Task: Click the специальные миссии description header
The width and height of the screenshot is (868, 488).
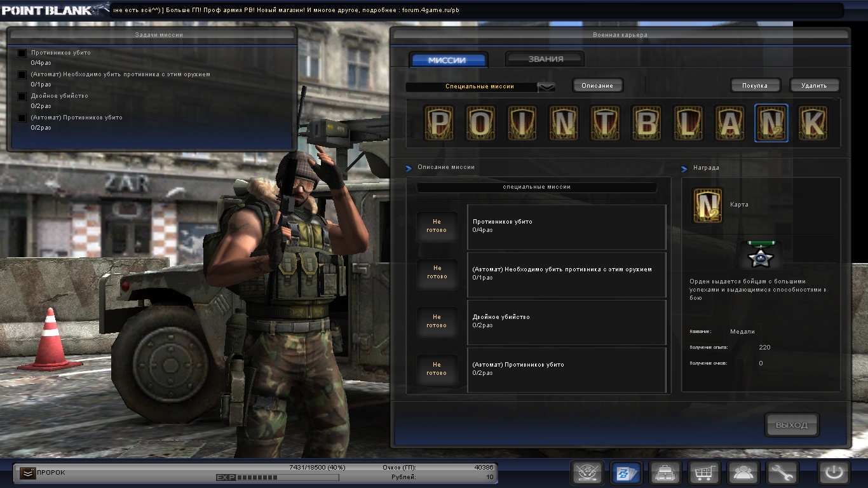Action: coord(536,187)
